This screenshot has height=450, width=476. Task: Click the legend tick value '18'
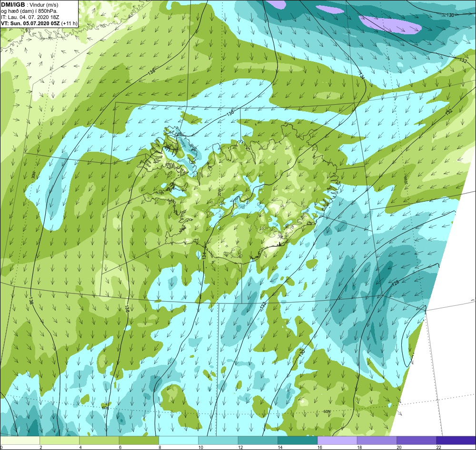pos(359,447)
